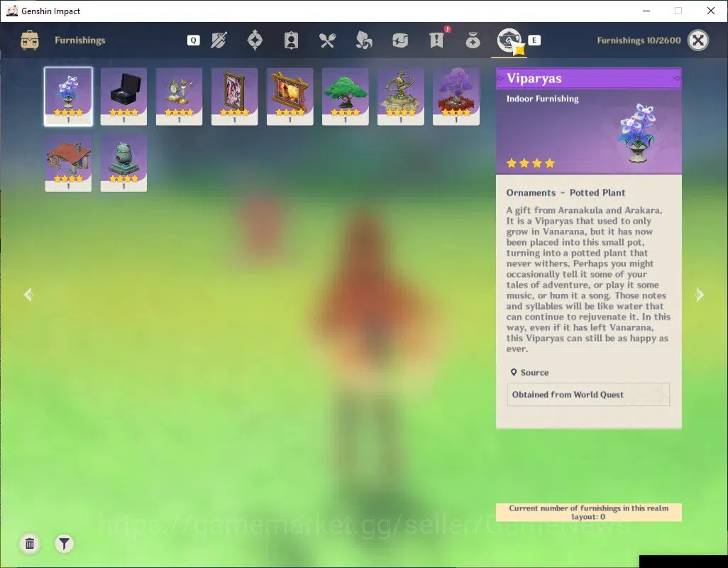
Task: Select the golden lamp ornament furnishing
Action: coord(179,97)
